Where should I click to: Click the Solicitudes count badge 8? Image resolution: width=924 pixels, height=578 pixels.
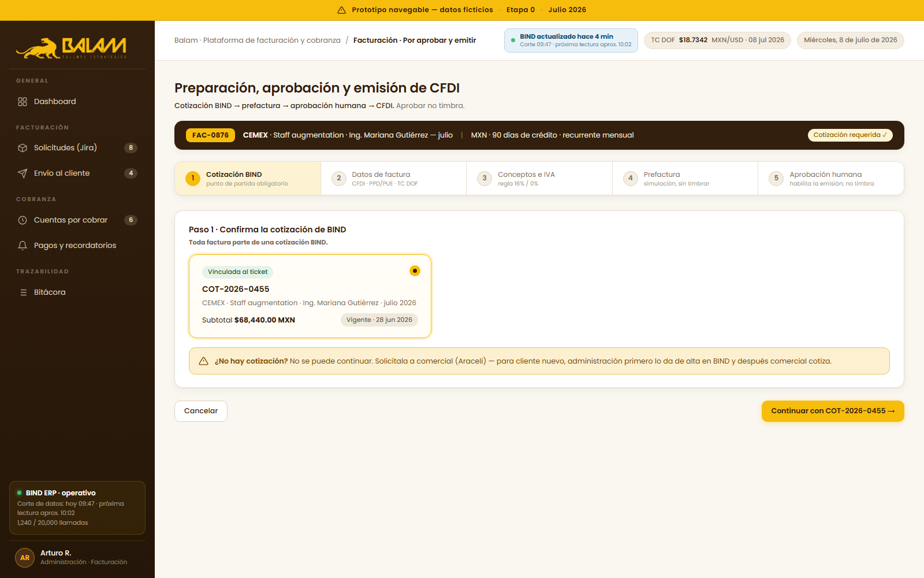(131, 148)
